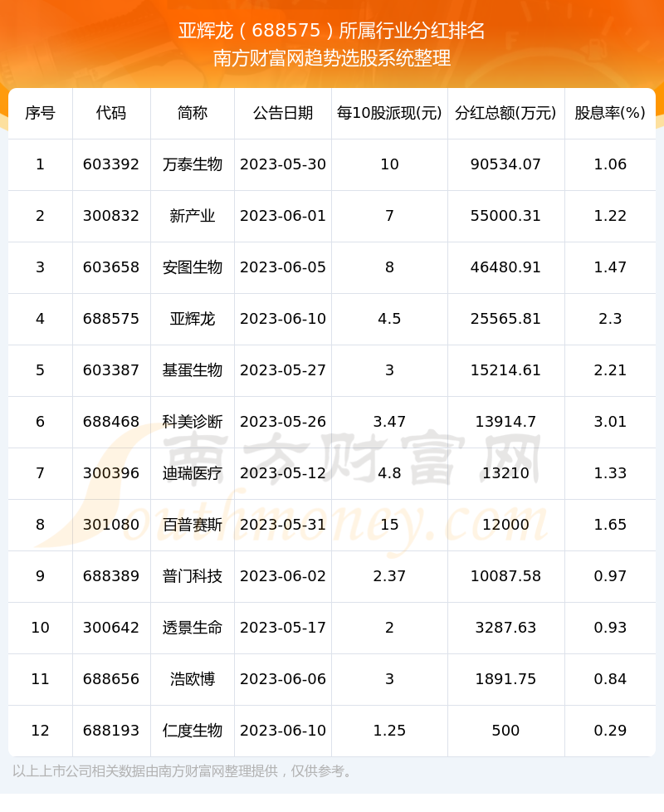Viewport: 664px width, 812px height.
Task: Click dividend yield 2.3
Action: (x=610, y=319)
